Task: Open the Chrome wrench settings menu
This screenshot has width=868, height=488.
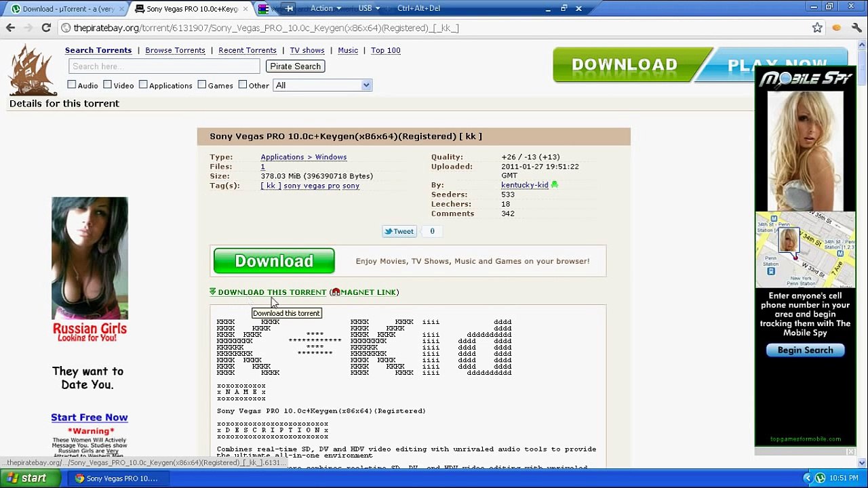Action: pyautogui.click(x=856, y=28)
